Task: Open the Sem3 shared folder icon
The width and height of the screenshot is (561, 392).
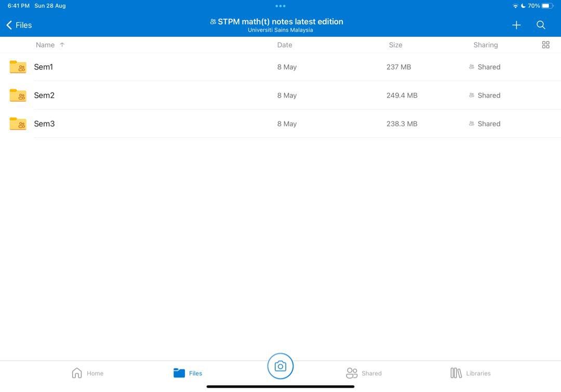Action: (x=18, y=124)
